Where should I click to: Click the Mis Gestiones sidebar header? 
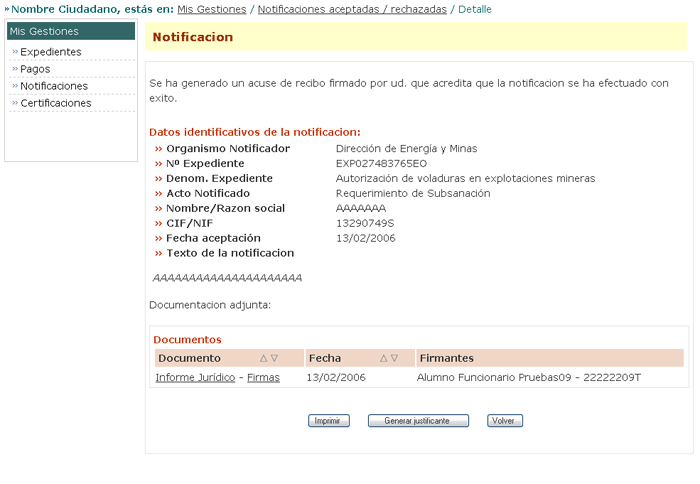44,31
